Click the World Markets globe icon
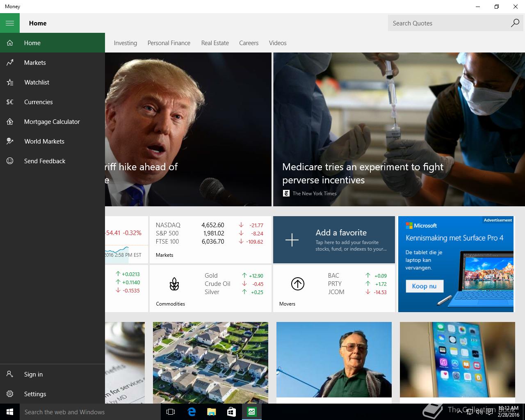The width and height of the screenshot is (525, 420). 10,141
